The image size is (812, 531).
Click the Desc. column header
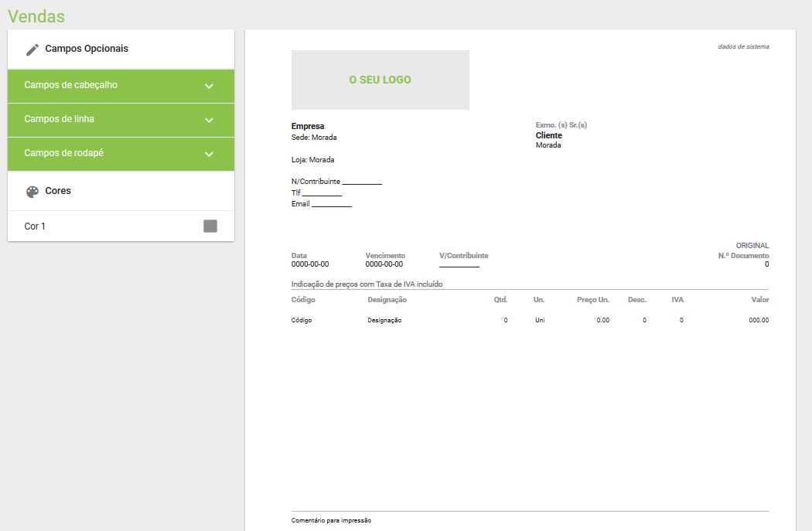coord(637,300)
